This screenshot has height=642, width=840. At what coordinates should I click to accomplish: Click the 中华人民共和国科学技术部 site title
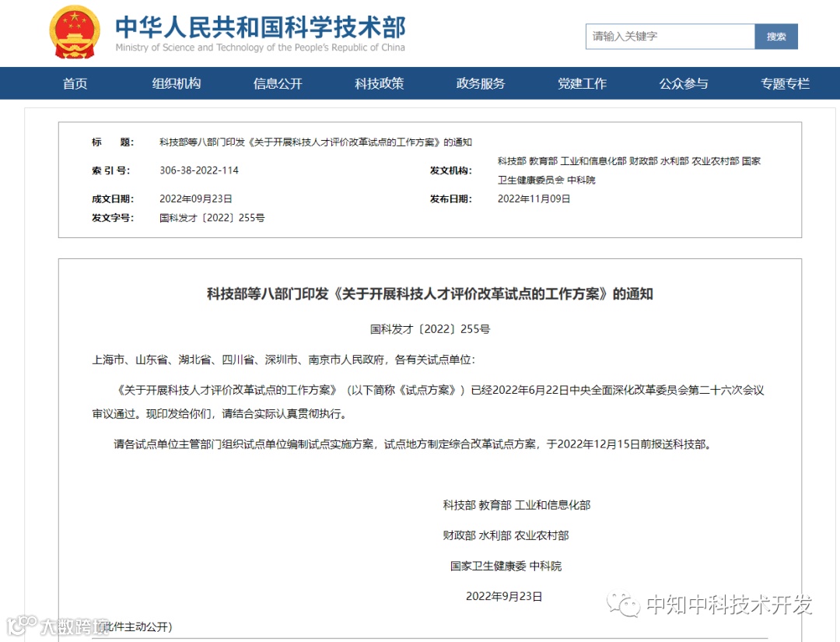261,26
